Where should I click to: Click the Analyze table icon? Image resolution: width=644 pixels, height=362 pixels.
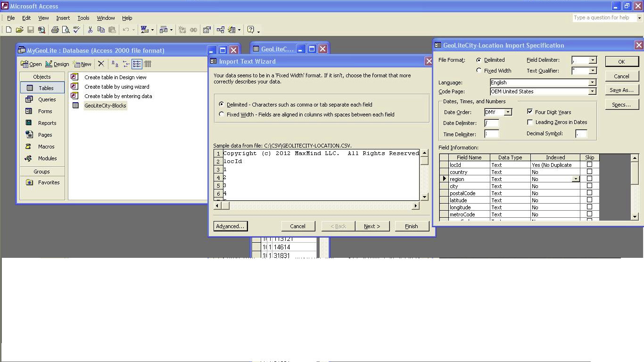coord(164,30)
